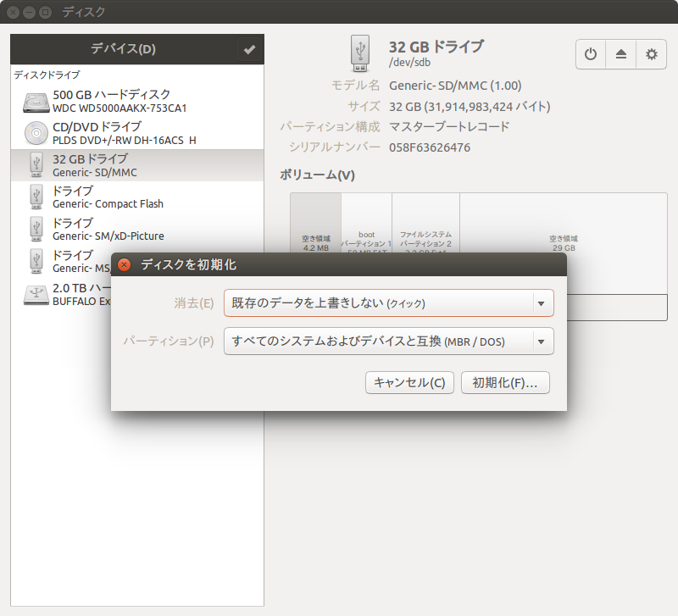Open the partitioning type dropdown
The image size is (678, 616).
pos(389,341)
